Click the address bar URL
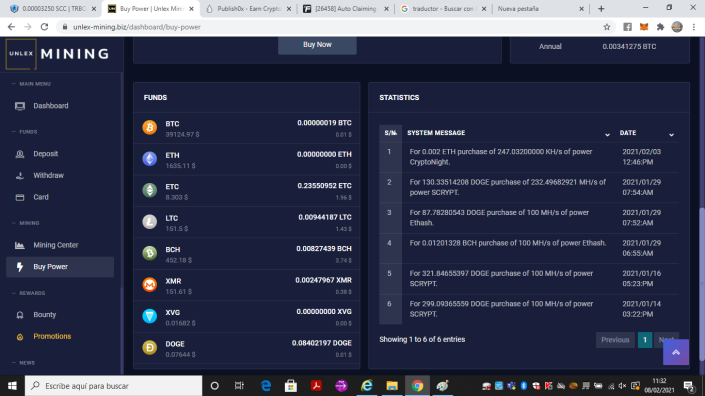705x396 pixels. pyautogui.click(x=137, y=27)
